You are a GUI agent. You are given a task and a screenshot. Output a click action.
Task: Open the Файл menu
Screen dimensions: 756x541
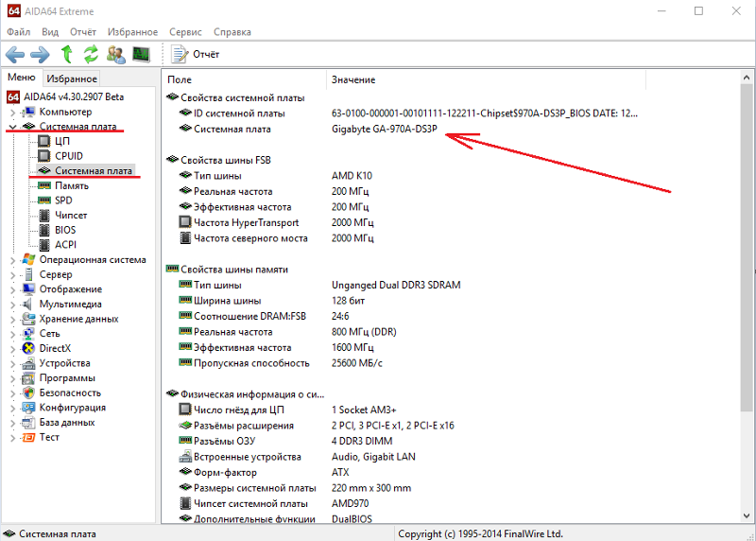[18, 32]
